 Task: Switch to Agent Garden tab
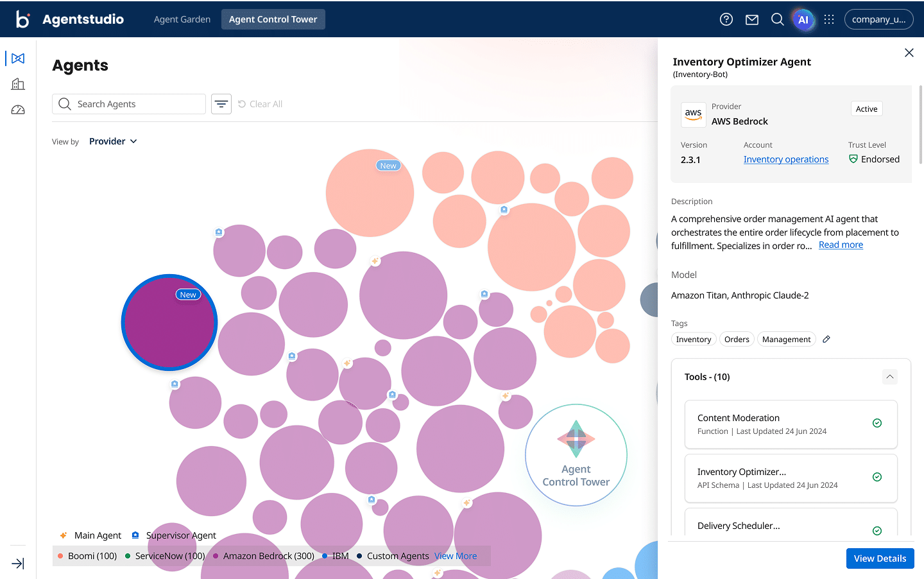[x=182, y=19]
